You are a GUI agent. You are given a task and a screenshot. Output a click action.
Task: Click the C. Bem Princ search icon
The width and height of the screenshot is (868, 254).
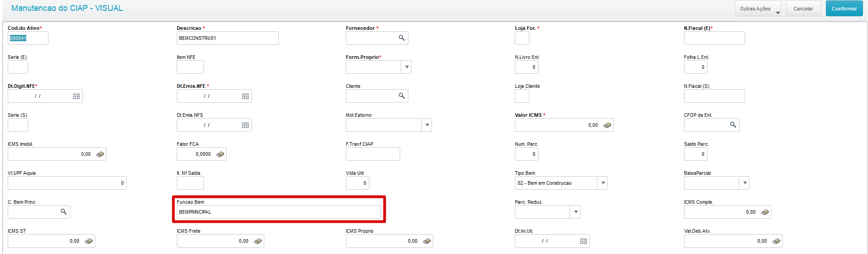63,212
